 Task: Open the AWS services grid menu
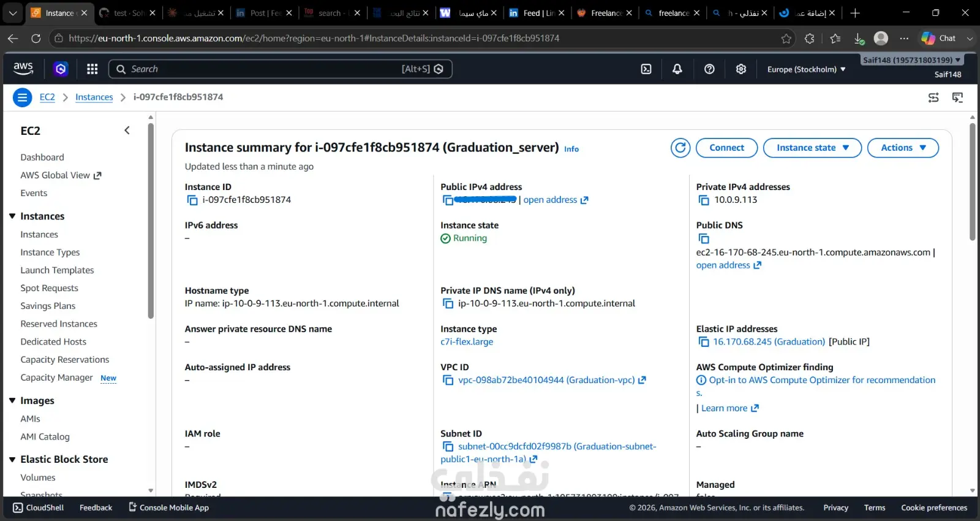click(x=92, y=69)
